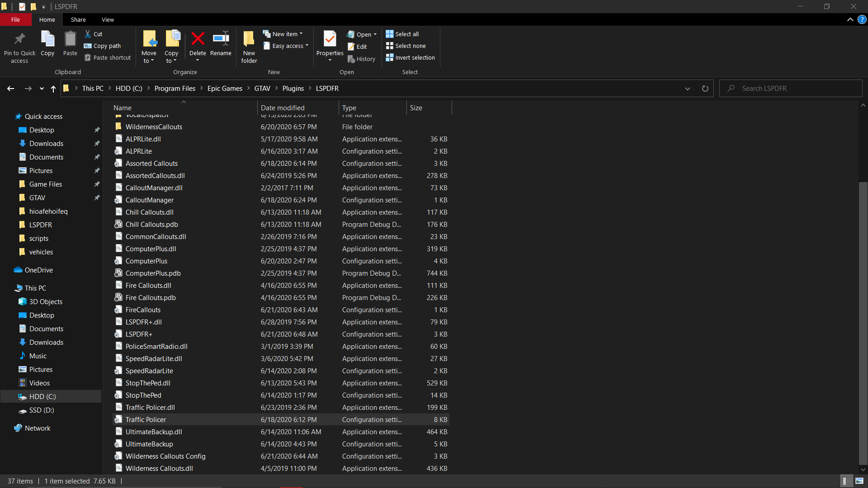Open the File menu
This screenshot has height=488, width=868.
tap(15, 20)
